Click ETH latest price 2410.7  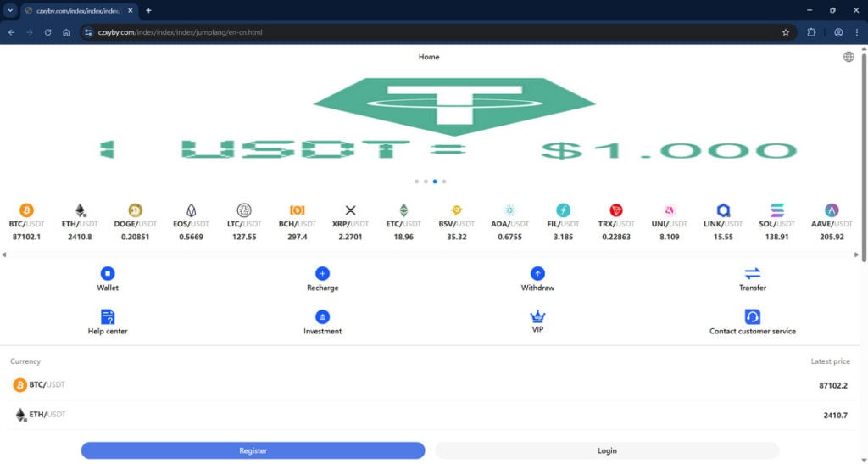tap(835, 416)
